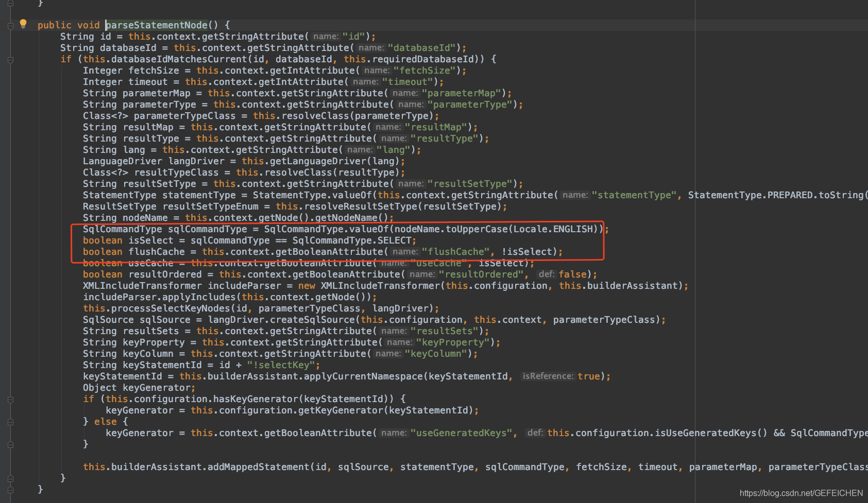Click the "flushCache" string literal
The width and height of the screenshot is (868, 503).
coord(456,252)
